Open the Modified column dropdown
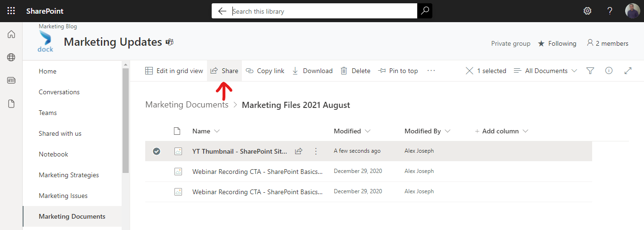This screenshot has height=230, width=644. [x=352, y=131]
